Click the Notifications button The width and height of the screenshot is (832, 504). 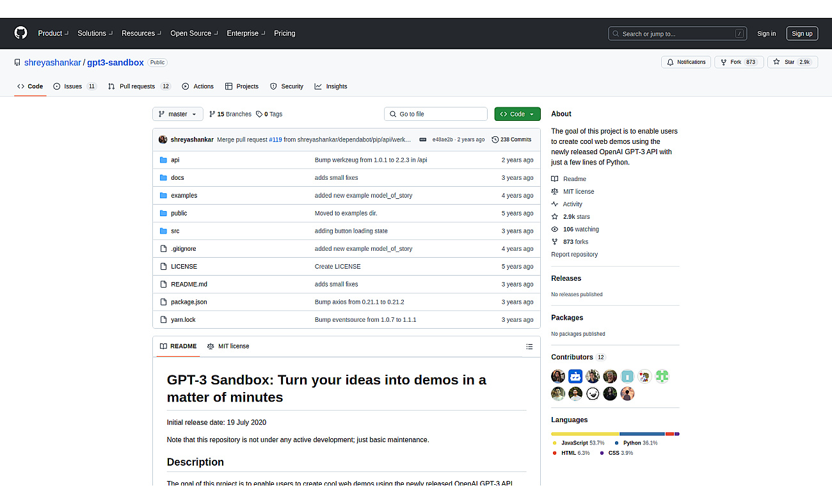pyautogui.click(x=686, y=62)
